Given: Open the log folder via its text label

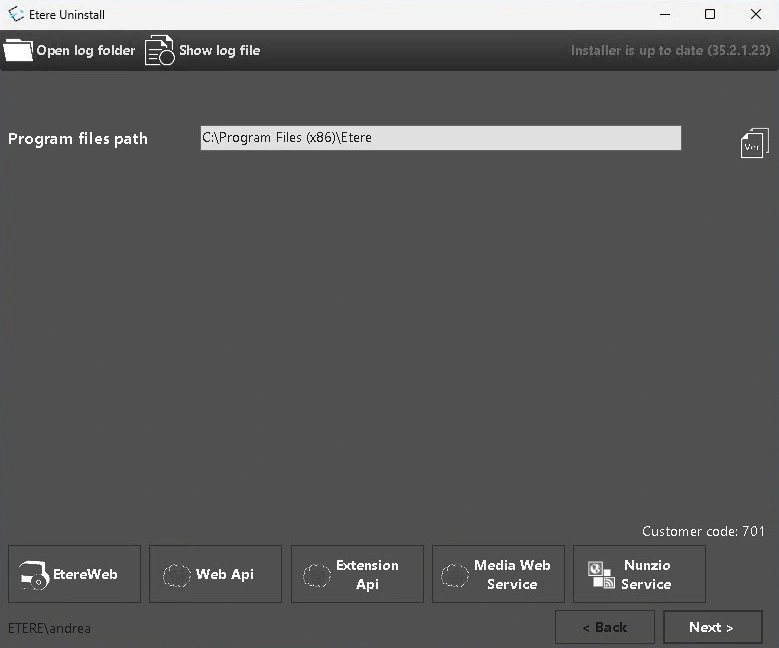Looking at the screenshot, I should pyautogui.click(x=86, y=50).
